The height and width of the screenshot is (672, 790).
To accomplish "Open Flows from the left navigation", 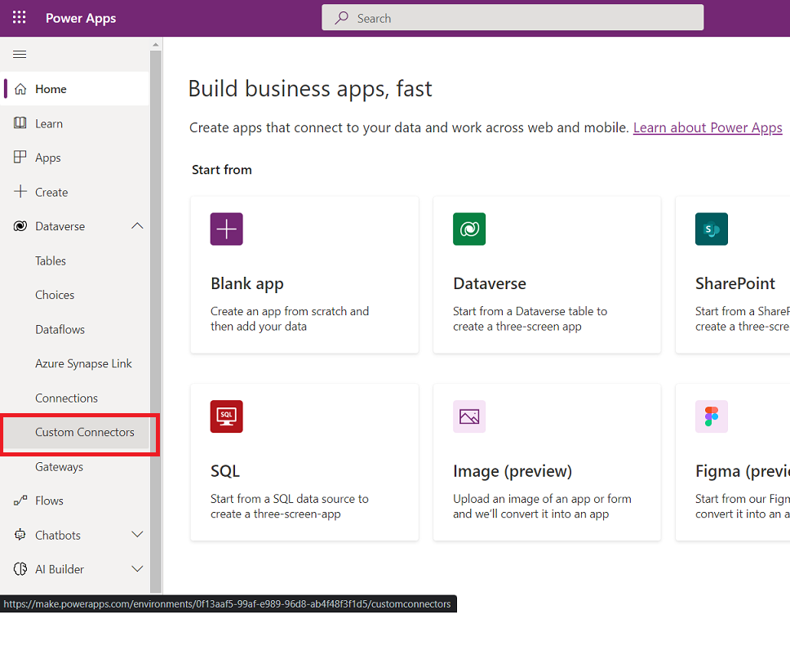I will point(49,501).
